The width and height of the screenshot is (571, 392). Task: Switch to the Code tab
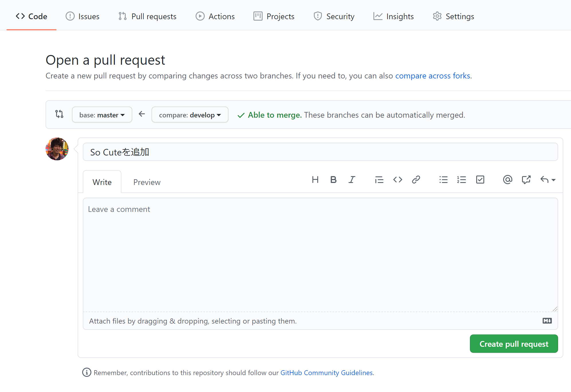[x=31, y=16]
